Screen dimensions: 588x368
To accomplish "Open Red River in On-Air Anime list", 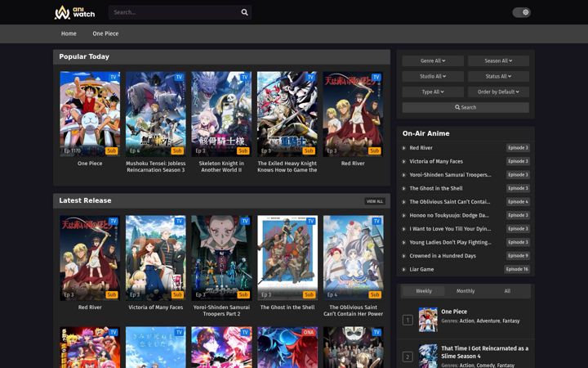I will [421, 148].
